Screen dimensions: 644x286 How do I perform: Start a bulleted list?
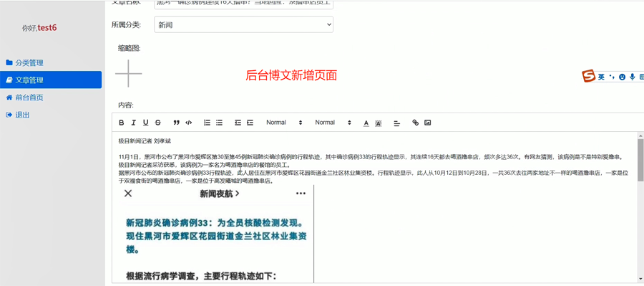point(220,123)
